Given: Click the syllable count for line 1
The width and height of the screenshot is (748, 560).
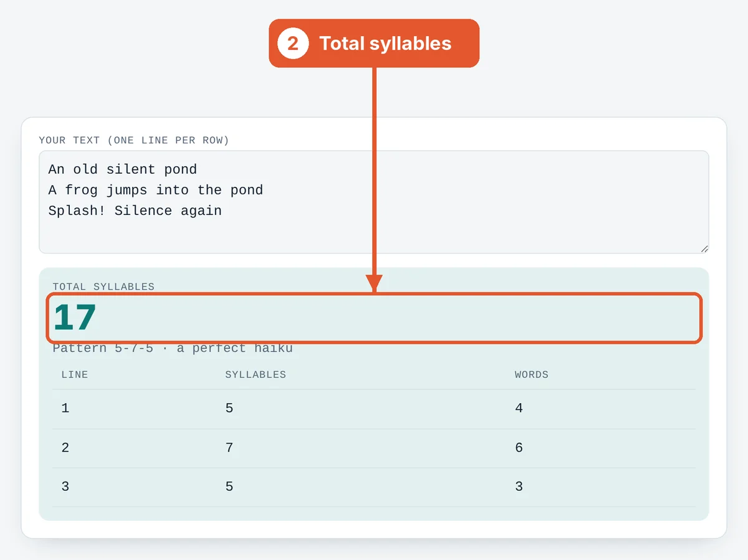Looking at the screenshot, I should click(x=229, y=409).
